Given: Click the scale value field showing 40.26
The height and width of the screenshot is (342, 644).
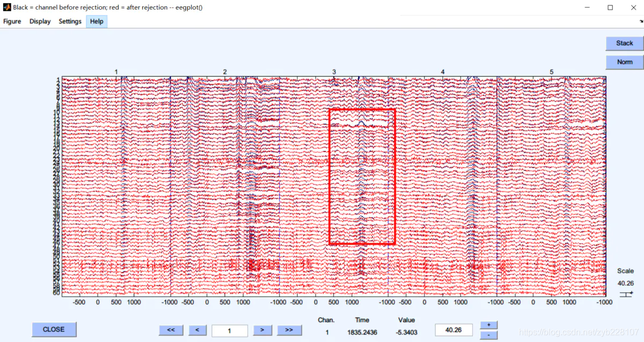Looking at the screenshot, I should 454,330.
